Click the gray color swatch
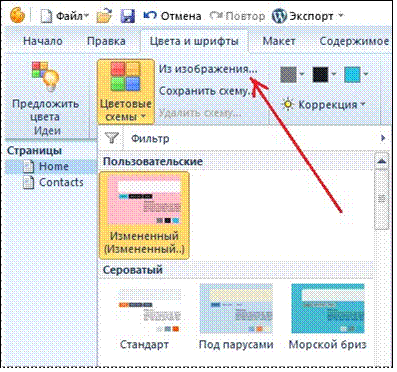Image resolution: width=397 pixels, height=372 pixels. click(288, 74)
